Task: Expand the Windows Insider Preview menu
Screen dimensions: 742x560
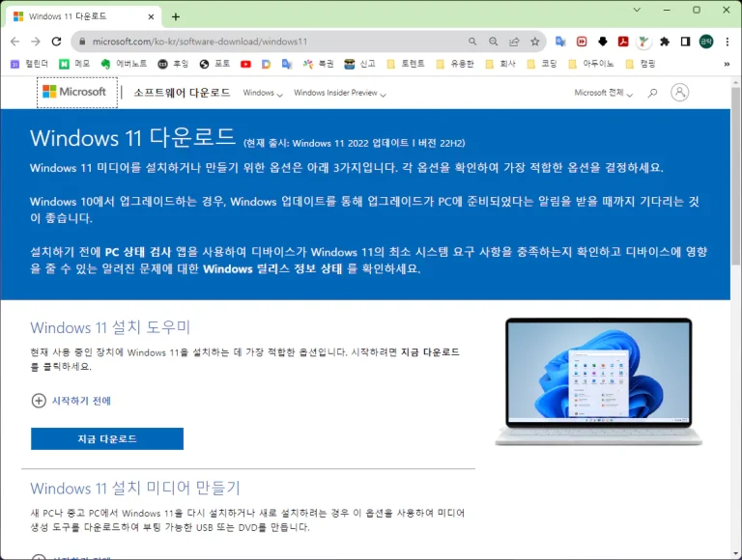Action: pos(340,93)
